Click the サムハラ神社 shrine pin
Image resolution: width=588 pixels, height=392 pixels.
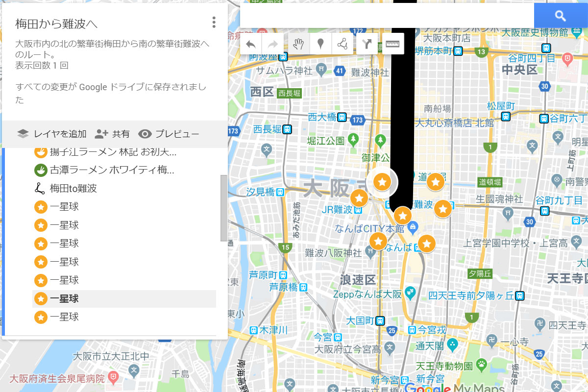pyautogui.click(x=321, y=69)
